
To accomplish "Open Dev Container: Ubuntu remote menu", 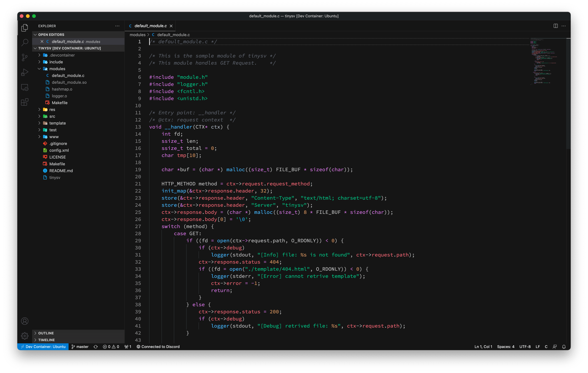I will click(x=43, y=347).
